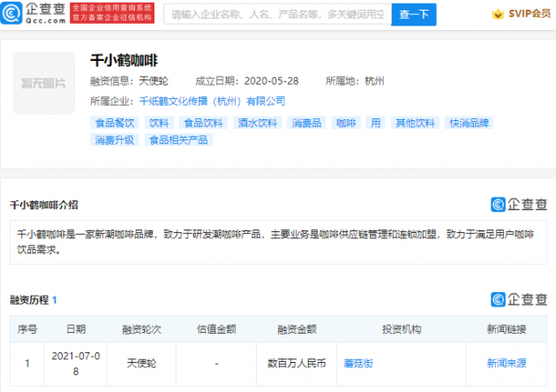The width and height of the screenshot is (556, 392).
Task: Click the SVIP crown icon
Action: 498,14
